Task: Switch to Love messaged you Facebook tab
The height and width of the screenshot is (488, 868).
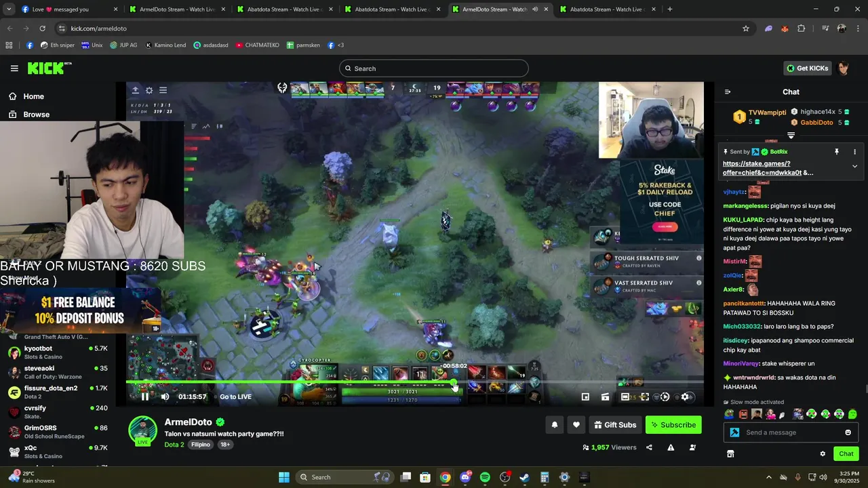Action: (x=70, y=9)
